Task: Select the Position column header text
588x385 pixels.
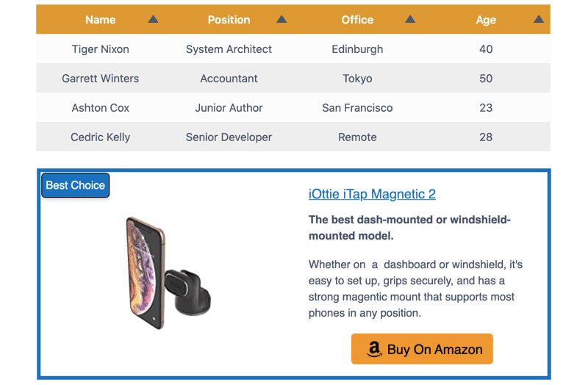Action: (229, 20)
